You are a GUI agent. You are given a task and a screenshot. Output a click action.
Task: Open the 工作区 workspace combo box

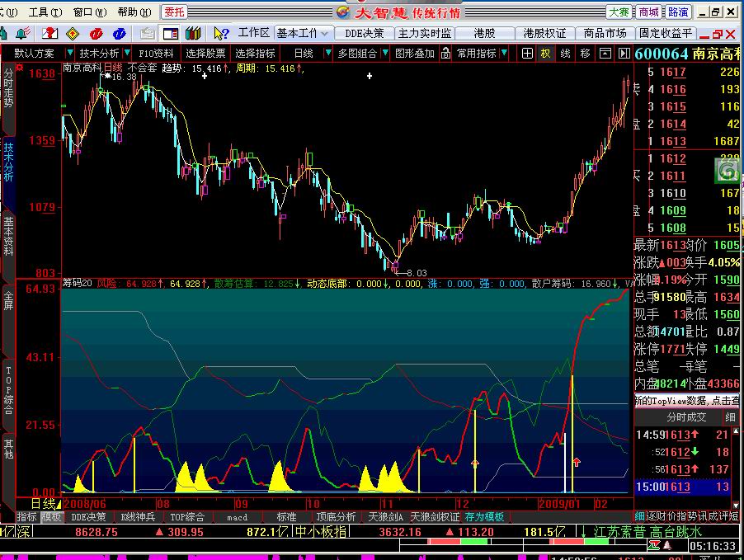click(x=303, y=33)
